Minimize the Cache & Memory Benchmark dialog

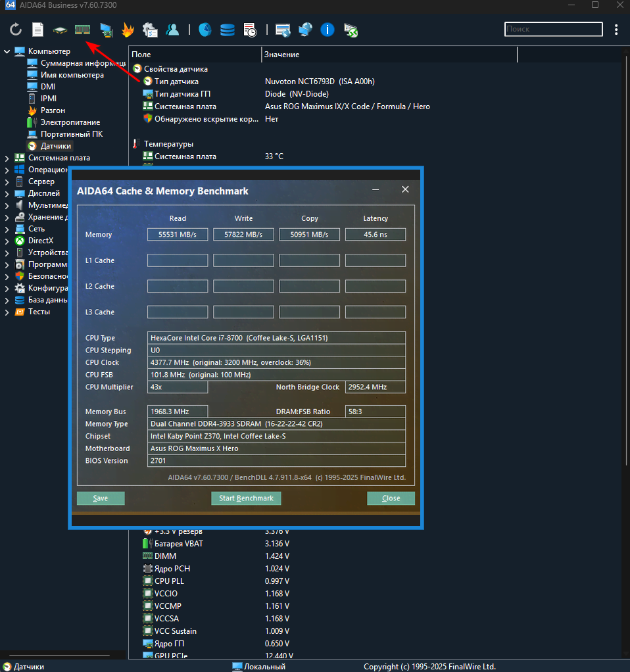pyautogui.click(x=376, y=189)
